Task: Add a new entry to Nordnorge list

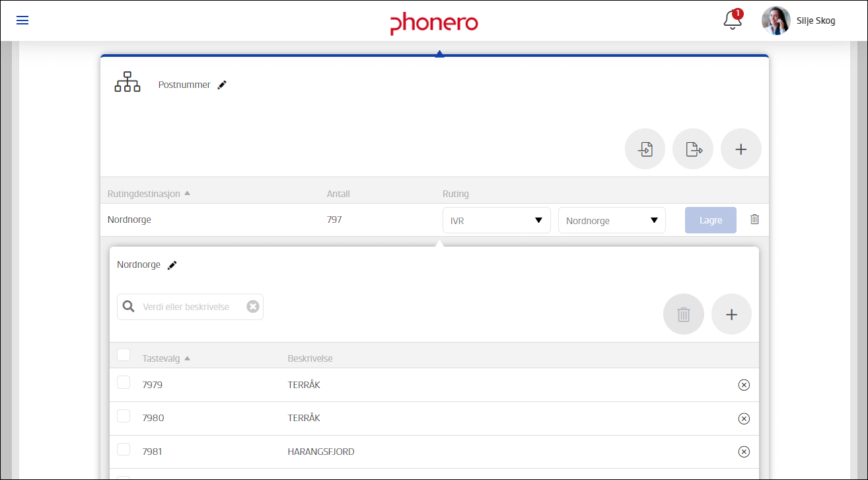Action: [x=731, y=314]
